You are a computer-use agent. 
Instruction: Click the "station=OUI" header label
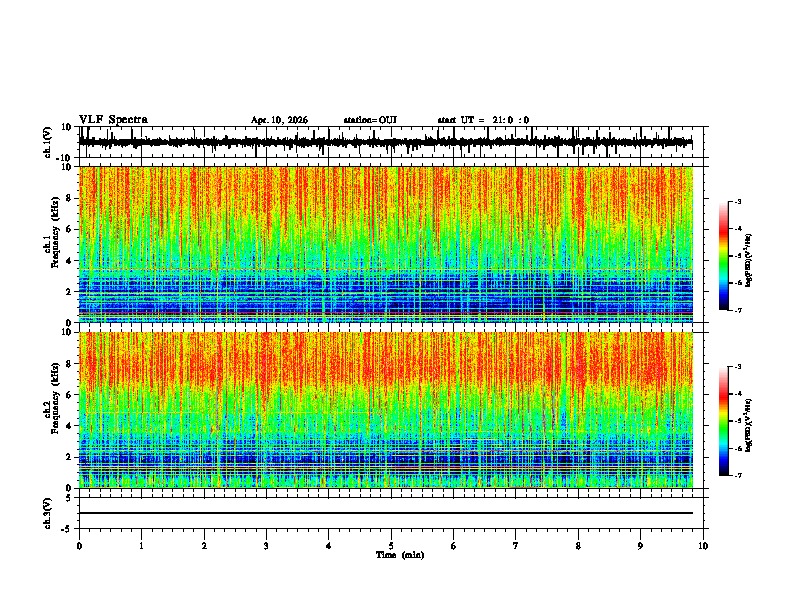click(x=370, y=120)
